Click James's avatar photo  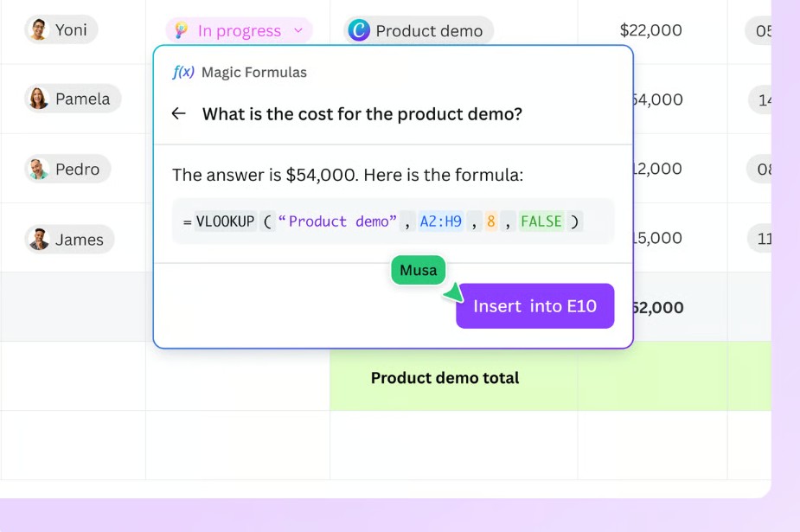pos(38,240)
